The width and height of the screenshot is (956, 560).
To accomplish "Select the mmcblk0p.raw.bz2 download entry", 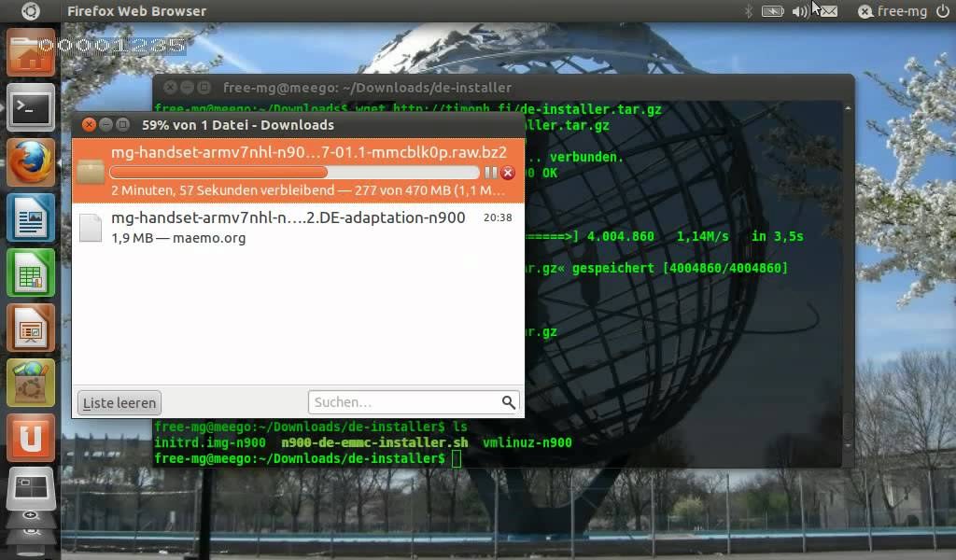I will pos(298,171).
